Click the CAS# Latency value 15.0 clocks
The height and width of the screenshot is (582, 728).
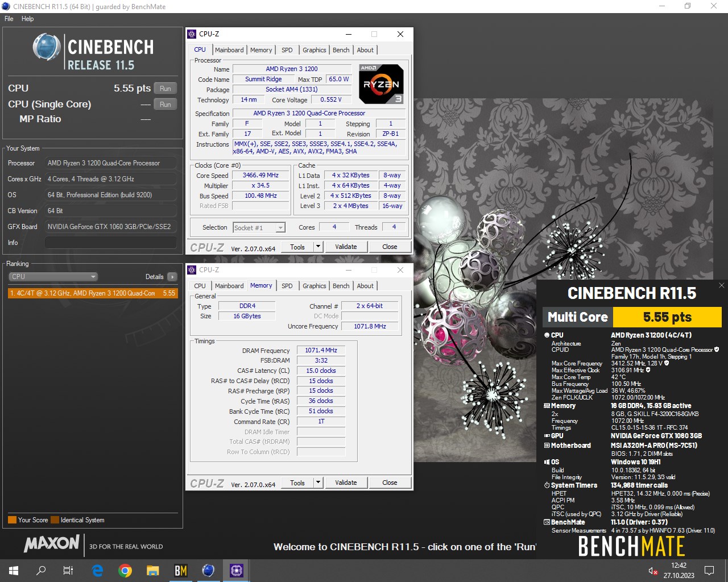click(x=321, y=371)
